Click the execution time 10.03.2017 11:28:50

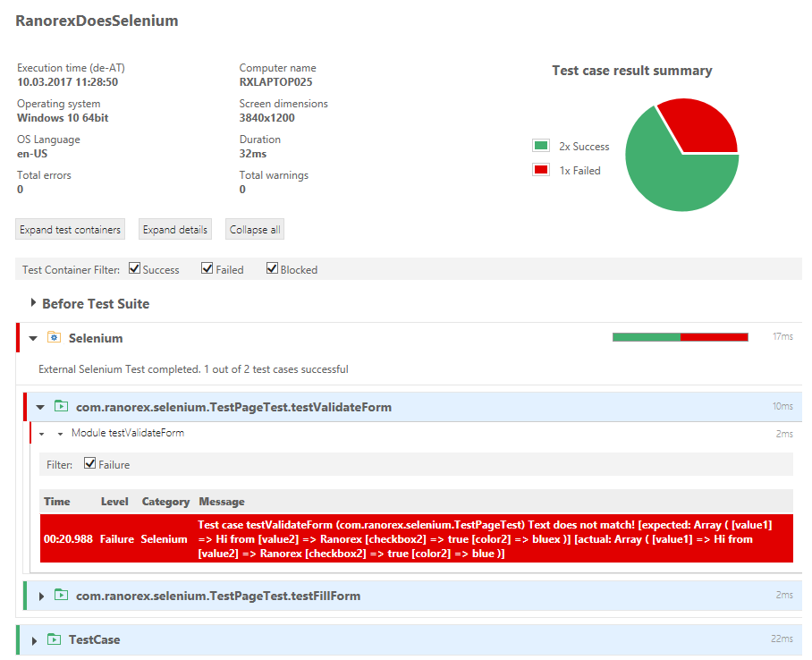tap(67, 82)
